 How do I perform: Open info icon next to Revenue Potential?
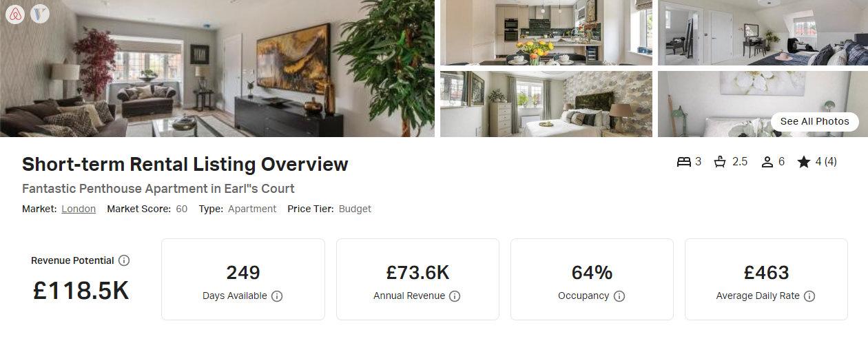click(124, 260)
